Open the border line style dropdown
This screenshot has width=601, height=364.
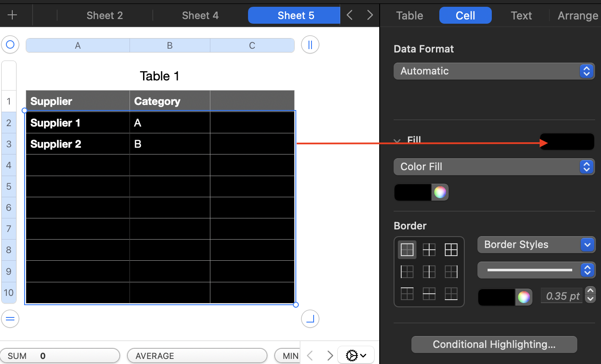coord(536,270)
